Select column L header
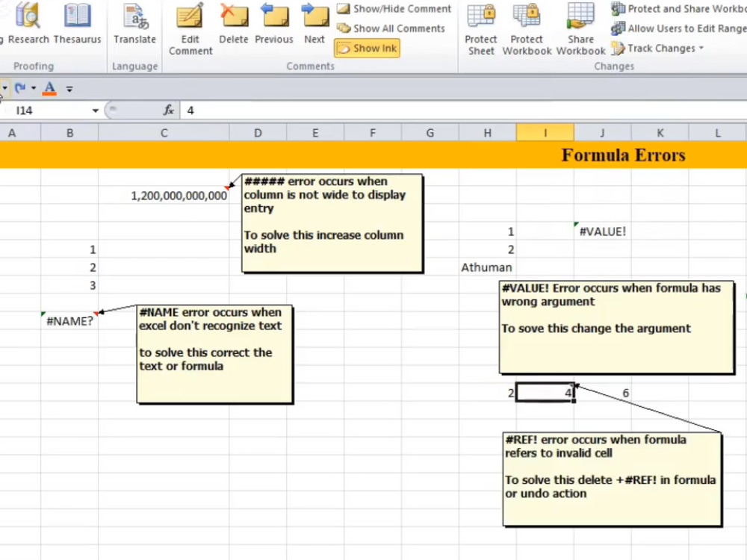 coord(717,133)
